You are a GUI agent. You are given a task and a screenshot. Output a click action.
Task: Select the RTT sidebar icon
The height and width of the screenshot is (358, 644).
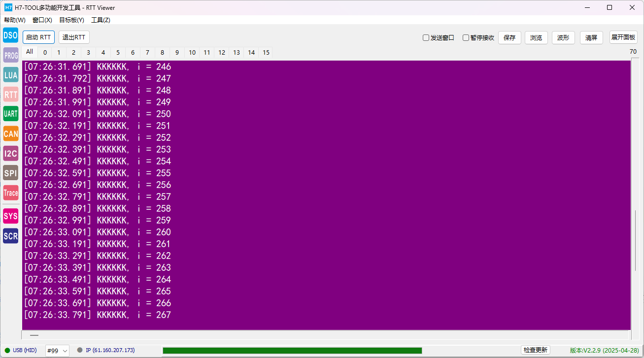coord(10,94)
